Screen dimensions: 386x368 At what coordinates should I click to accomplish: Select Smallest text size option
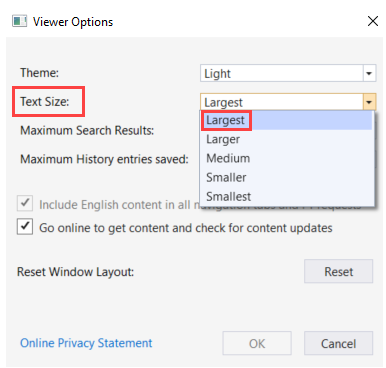click(287, 196)
